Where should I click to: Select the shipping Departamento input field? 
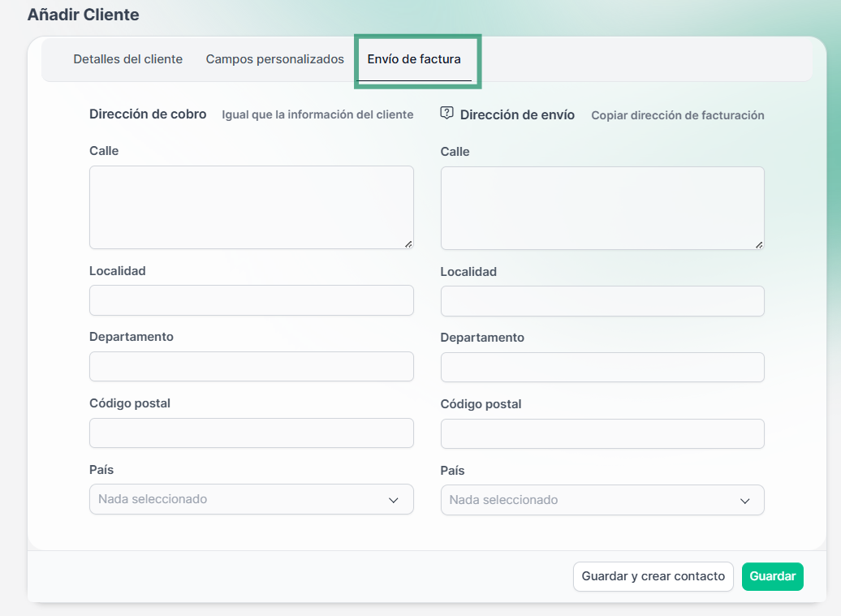point(602,368)
